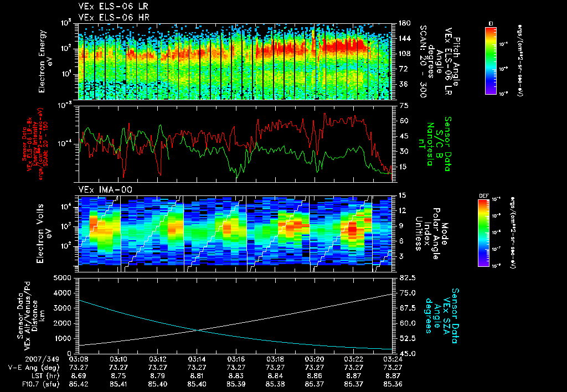Click the F10.7 value 85.39
The image size is (567, 392).
236,385
